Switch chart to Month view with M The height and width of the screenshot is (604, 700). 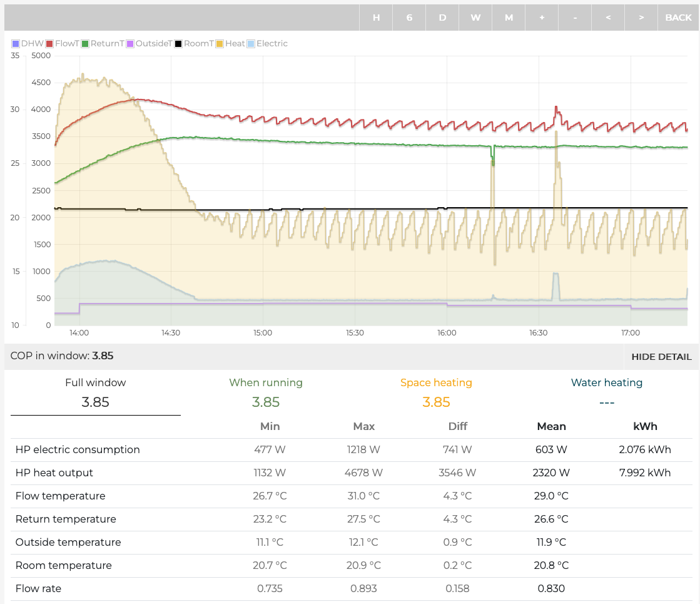(x=509, y=18)
